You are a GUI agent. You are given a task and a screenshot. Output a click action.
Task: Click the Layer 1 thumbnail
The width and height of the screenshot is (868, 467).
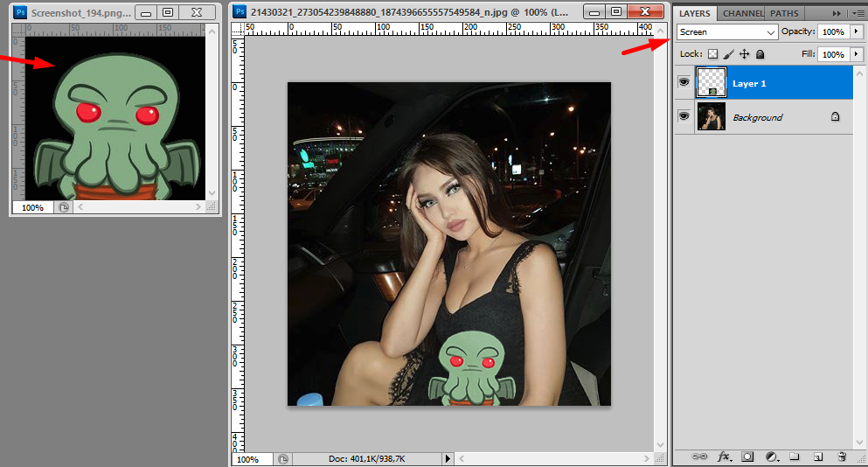(711, 82)
